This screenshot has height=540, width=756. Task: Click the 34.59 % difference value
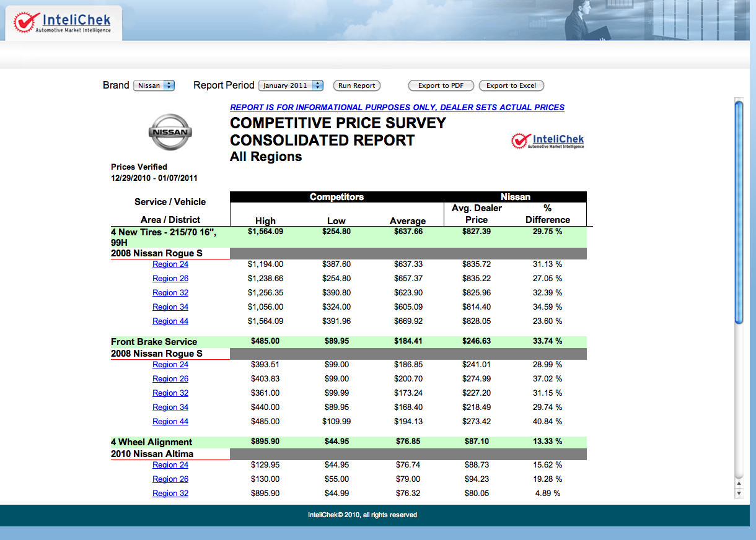pos(548,307)
